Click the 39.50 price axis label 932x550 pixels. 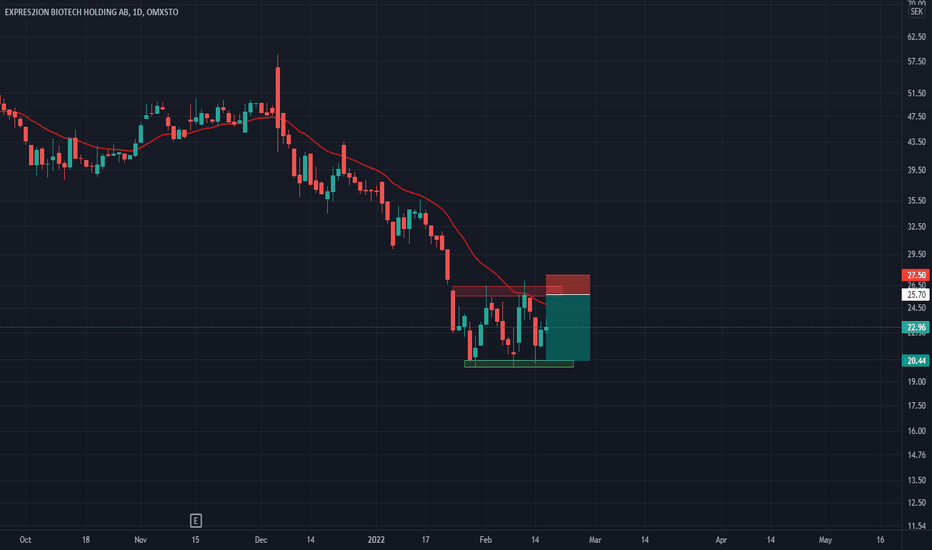click(917, 170)
